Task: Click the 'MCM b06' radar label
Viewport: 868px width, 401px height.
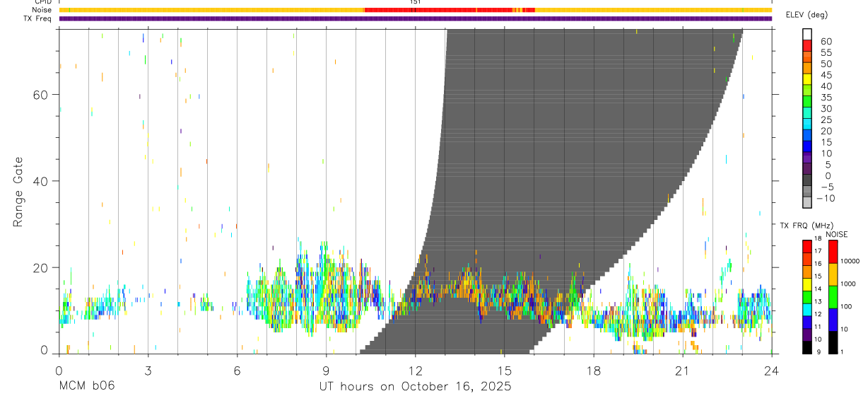Action: (86, 386)
